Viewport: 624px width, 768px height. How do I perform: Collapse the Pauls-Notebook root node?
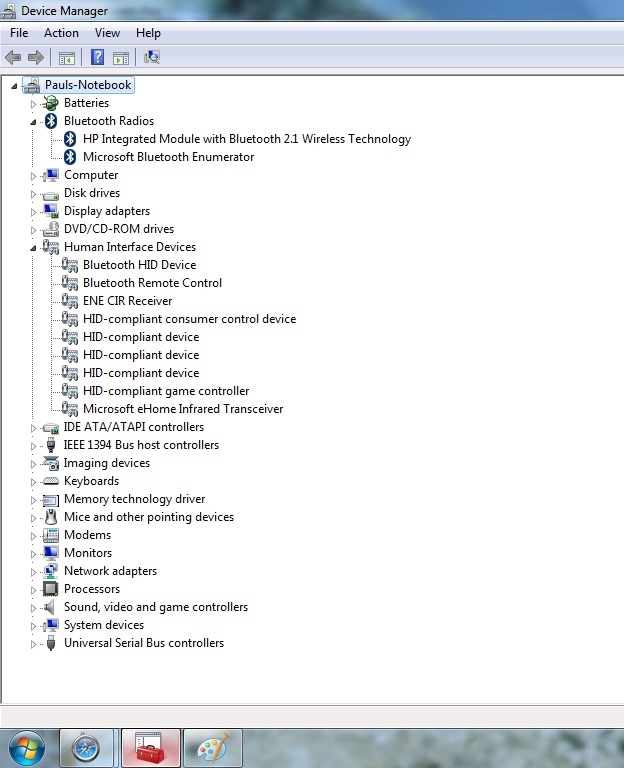14,86
